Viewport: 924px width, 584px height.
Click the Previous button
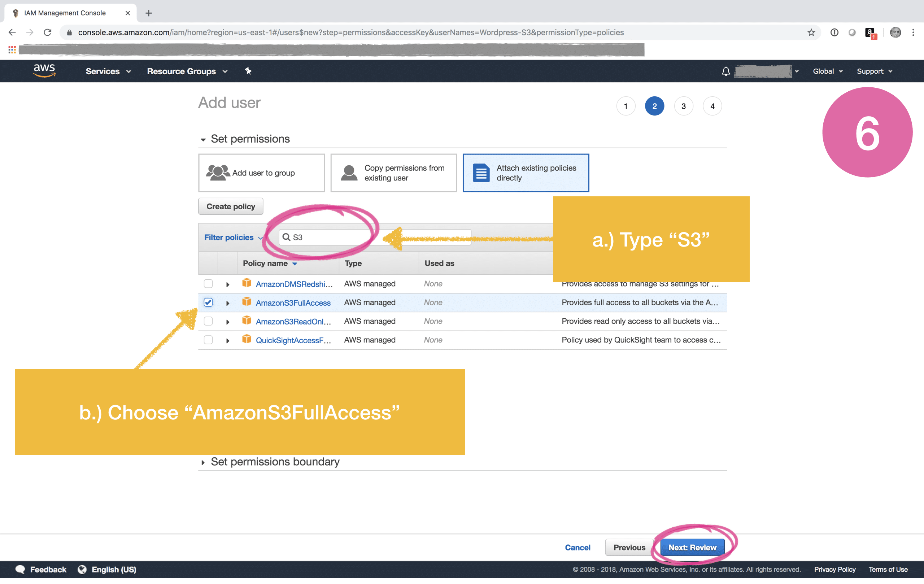click(x=629, y=548)
